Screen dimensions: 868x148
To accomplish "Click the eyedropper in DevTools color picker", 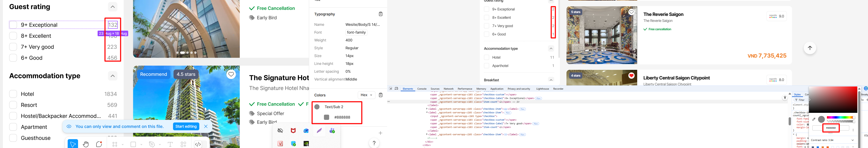I will pyautogui.click(x=814, y=119).
